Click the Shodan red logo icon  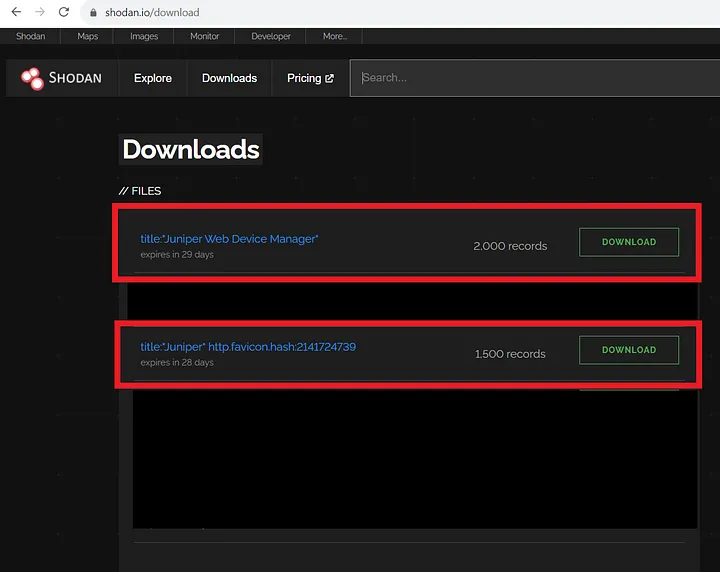pyautogui.click(x=32, y=79)
